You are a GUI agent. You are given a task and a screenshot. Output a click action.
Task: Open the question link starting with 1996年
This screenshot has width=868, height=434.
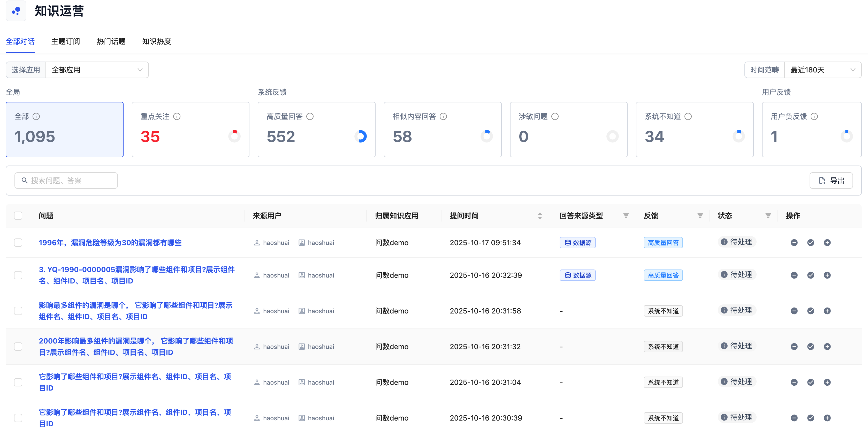click(110, 242)
